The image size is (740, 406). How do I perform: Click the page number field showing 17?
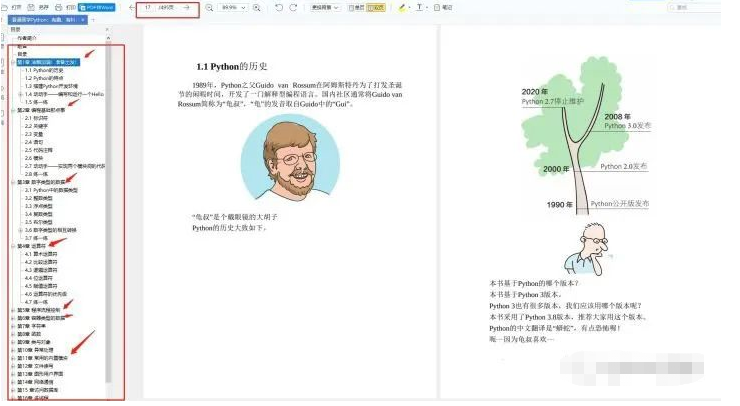tap(148, 8)
